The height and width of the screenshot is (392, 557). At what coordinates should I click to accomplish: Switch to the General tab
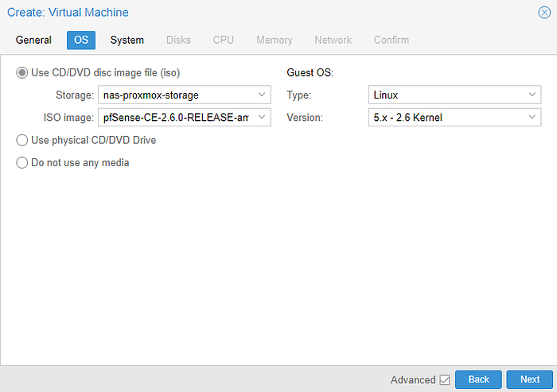33,40
